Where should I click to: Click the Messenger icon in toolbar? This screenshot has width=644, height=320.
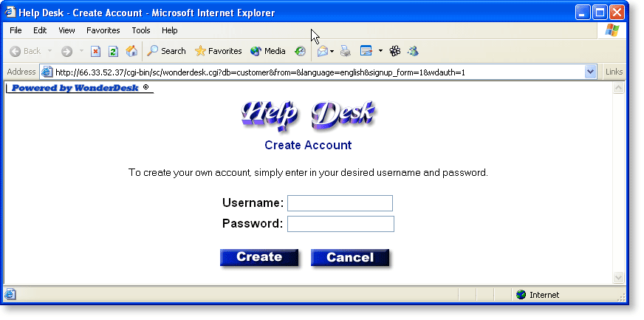point(413,51)
